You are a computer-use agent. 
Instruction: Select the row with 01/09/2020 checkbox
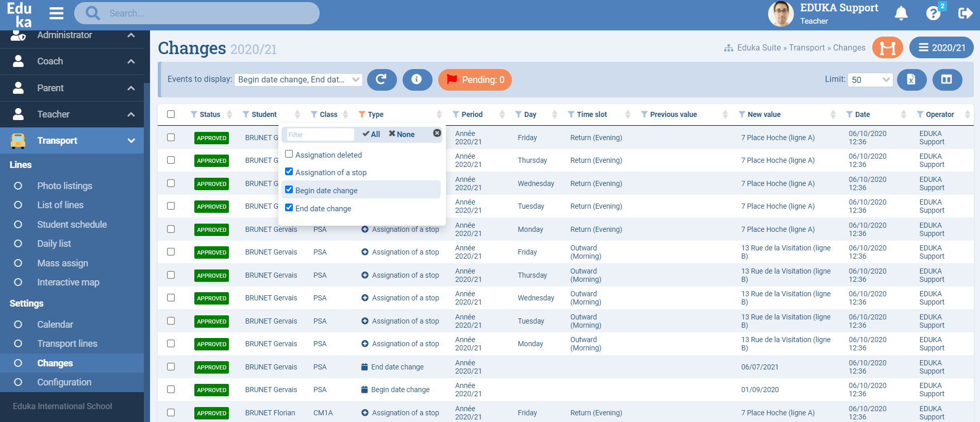(171, 390)
